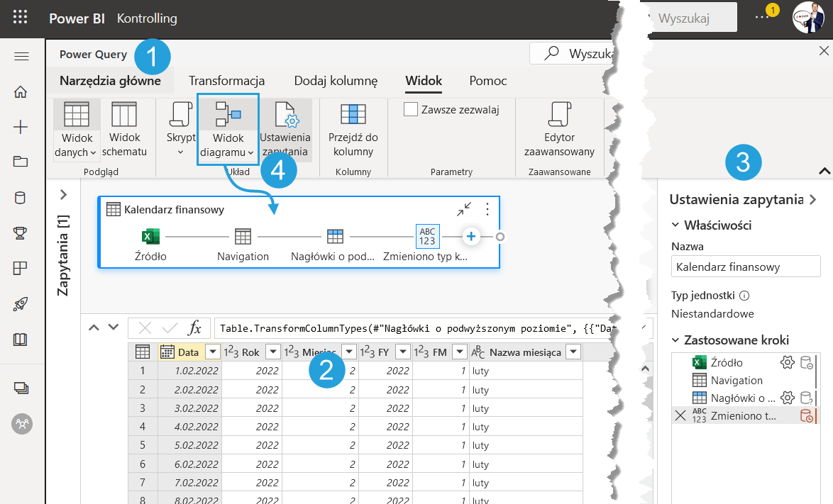Click the Źródło step in diagram
The width and height of the screenshot is (833, 504).
[x=150, y=237]
